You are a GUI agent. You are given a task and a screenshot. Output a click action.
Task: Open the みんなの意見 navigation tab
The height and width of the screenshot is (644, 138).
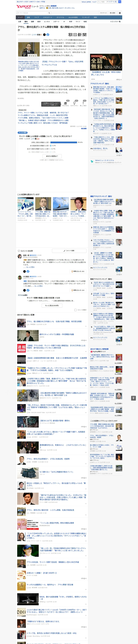pyautogui.click(x=73, y=17)
